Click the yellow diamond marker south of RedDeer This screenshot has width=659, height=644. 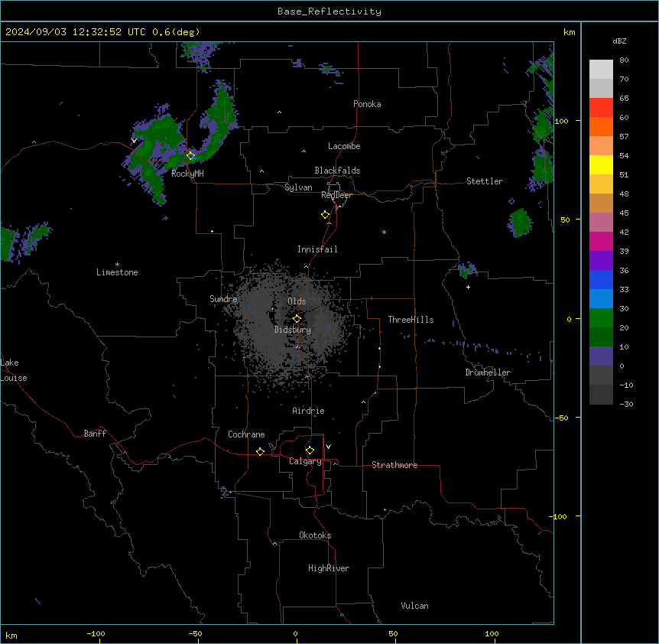tap(326, 215)
